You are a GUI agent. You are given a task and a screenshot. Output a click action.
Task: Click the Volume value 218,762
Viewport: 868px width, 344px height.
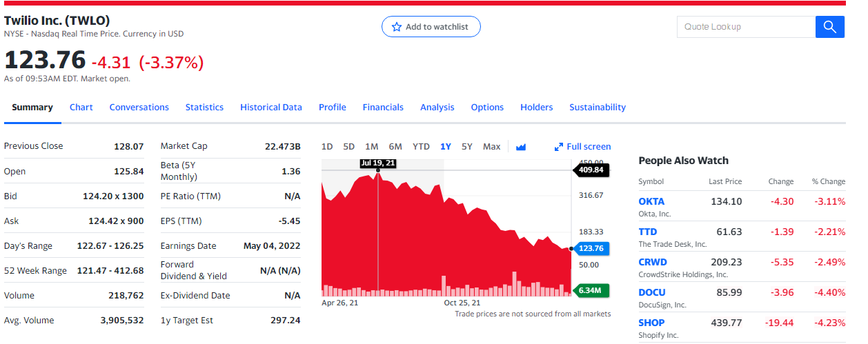tap(126, 296)
